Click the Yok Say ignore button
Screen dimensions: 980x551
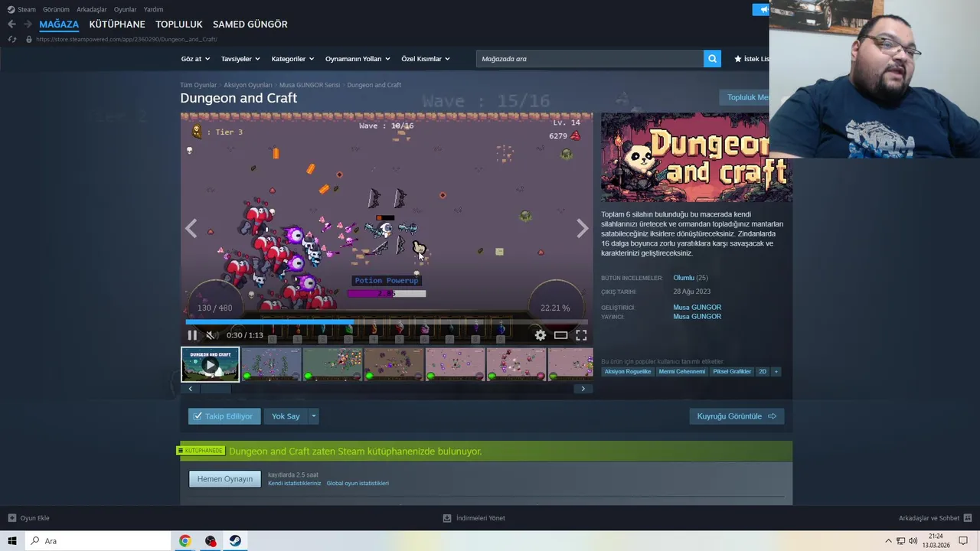286,416
